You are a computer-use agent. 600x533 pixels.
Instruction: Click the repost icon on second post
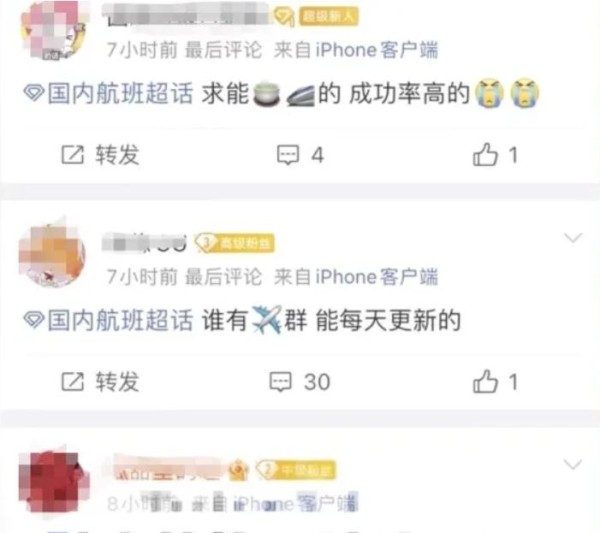(x=72, y=381)
